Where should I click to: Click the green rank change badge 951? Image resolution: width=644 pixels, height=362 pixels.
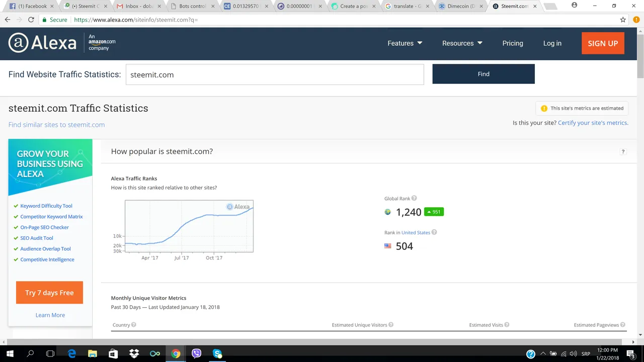[434, 212]
